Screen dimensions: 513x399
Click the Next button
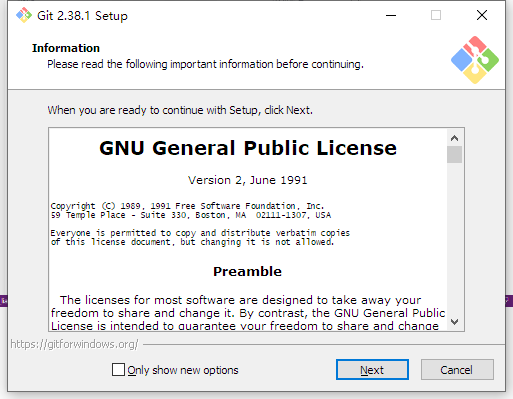372,369
